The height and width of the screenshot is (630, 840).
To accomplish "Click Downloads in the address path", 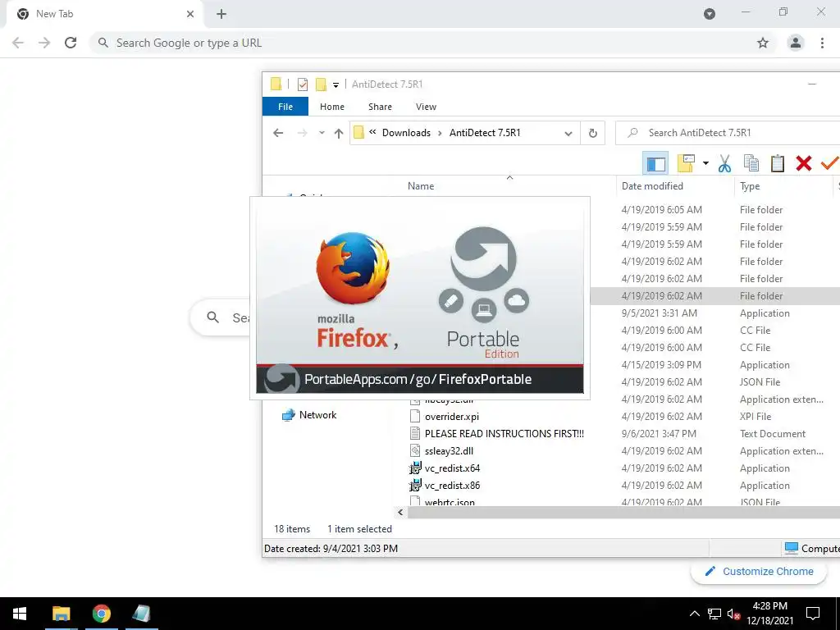I will [x=406, y=133].
